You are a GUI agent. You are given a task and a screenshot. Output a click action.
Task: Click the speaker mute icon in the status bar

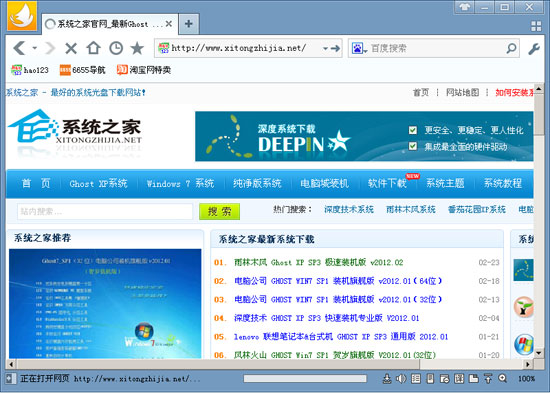401,378
